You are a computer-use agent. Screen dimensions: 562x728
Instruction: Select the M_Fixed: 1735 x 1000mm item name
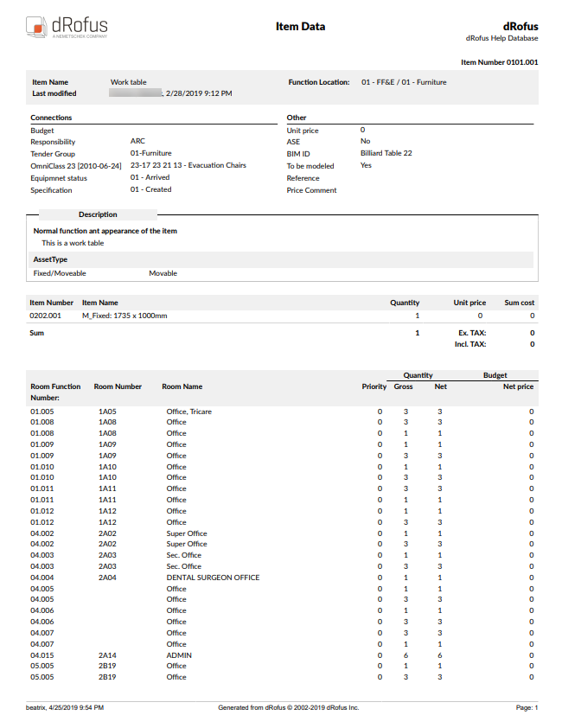pos(124,316)
